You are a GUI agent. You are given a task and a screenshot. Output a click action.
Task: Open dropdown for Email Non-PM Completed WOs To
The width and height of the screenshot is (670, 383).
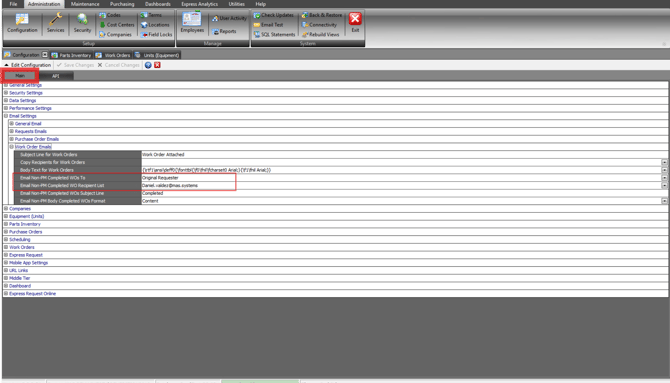click(664, 178)
